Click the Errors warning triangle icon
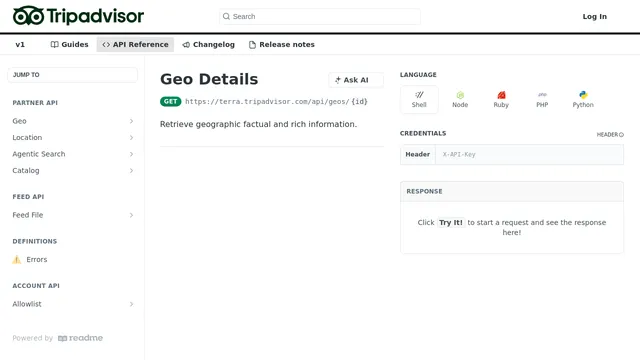Viewport: 640px width, 360px height. [17, 260]
